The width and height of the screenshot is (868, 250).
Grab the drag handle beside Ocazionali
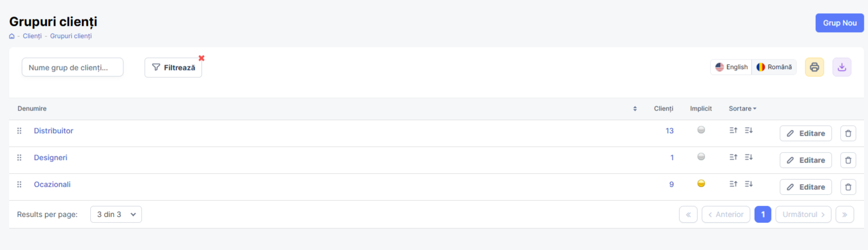20,184
